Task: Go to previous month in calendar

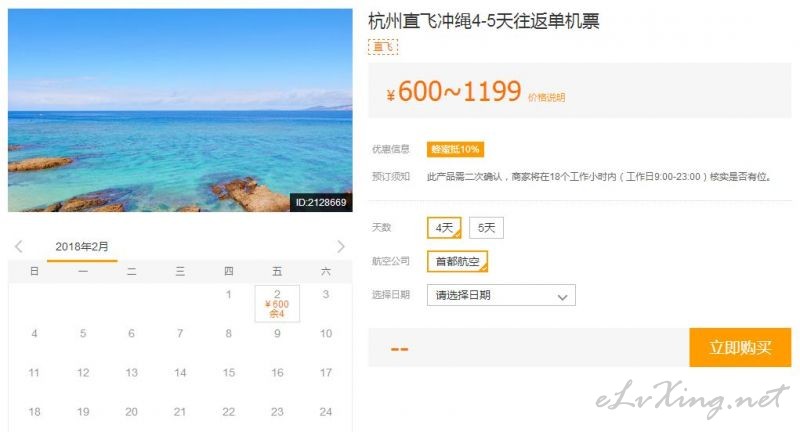Action: click(19, 247)
